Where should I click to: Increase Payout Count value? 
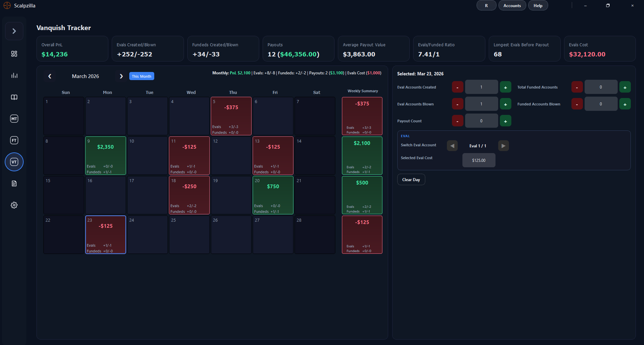pyautogui.click(x=505, y=121)
